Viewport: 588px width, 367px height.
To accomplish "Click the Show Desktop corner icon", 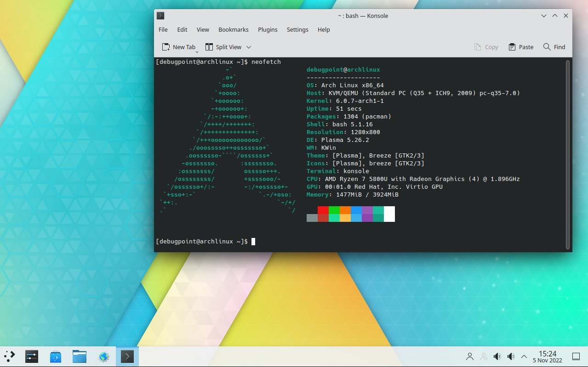I will coord(576,356).
